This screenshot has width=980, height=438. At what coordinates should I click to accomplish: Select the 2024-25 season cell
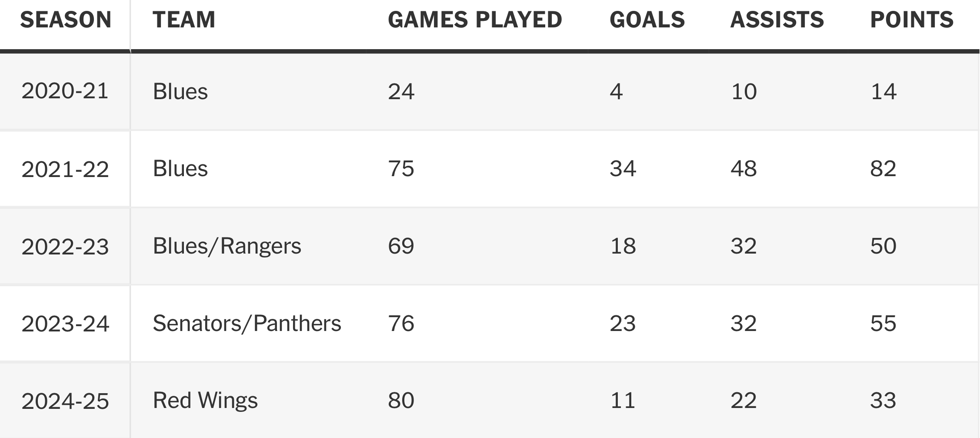pyautogui.click(x=65, y=401)
